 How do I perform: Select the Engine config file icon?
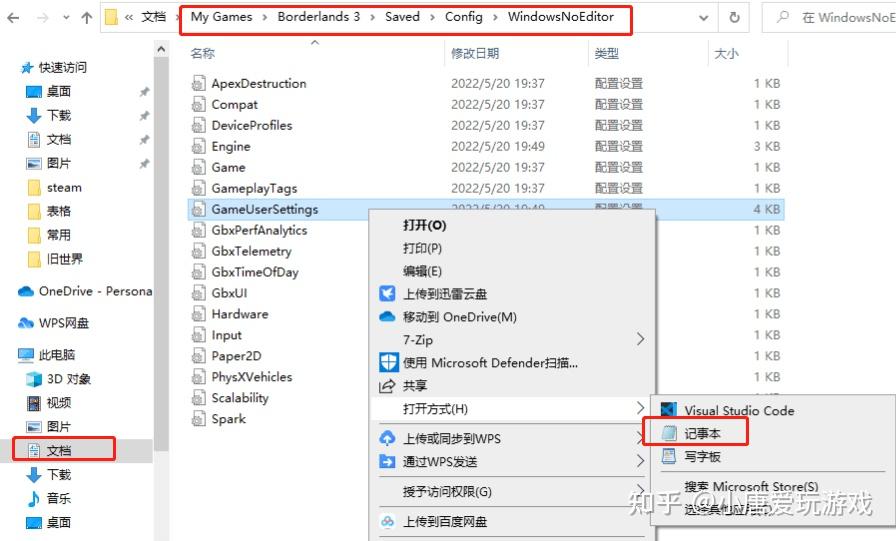(198, 147)
